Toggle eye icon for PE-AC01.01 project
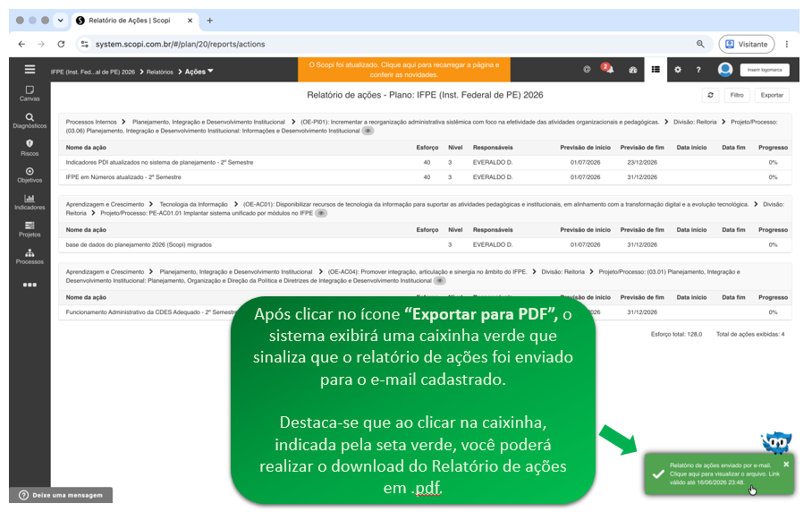Screen dimensions: 812x512 point(321,213)
